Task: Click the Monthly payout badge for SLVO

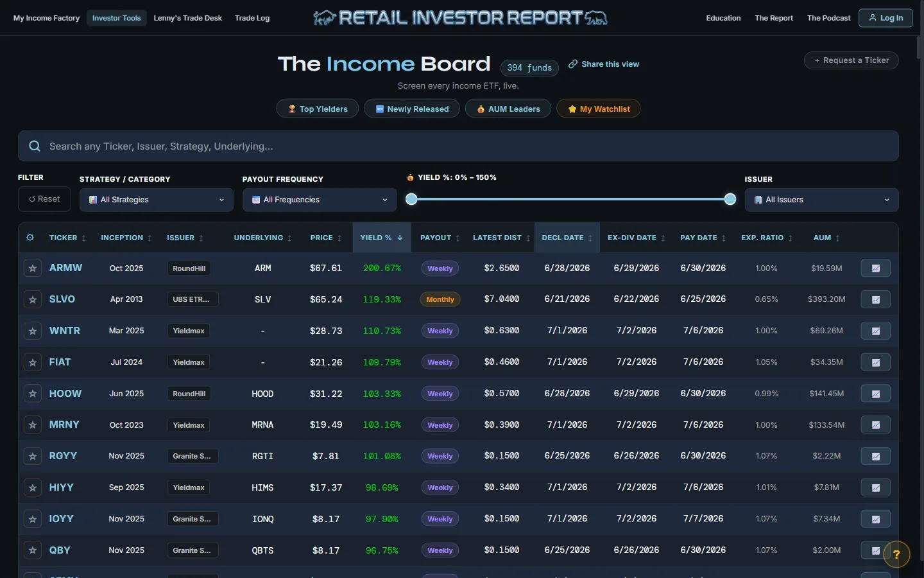Action: coord(440,299)
